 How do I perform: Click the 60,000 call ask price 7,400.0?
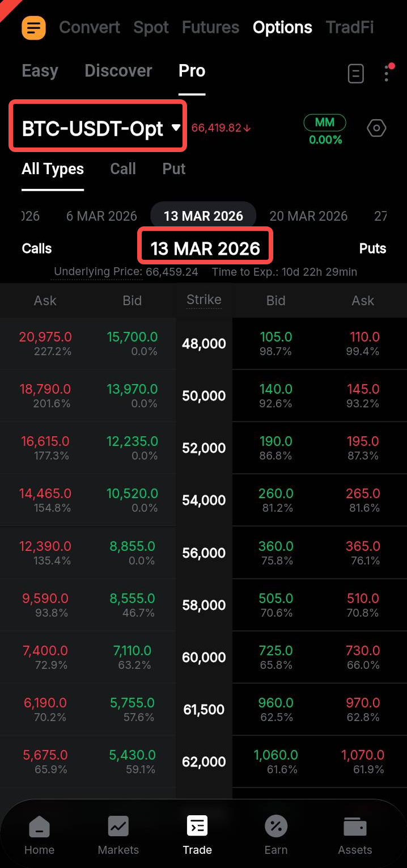[x=45, y=651]
